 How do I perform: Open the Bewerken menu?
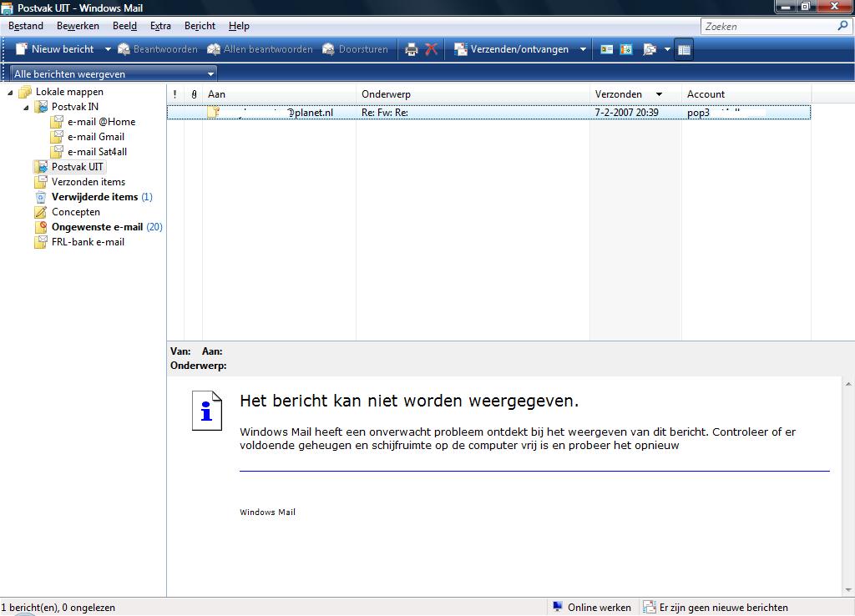click(78, 26)
